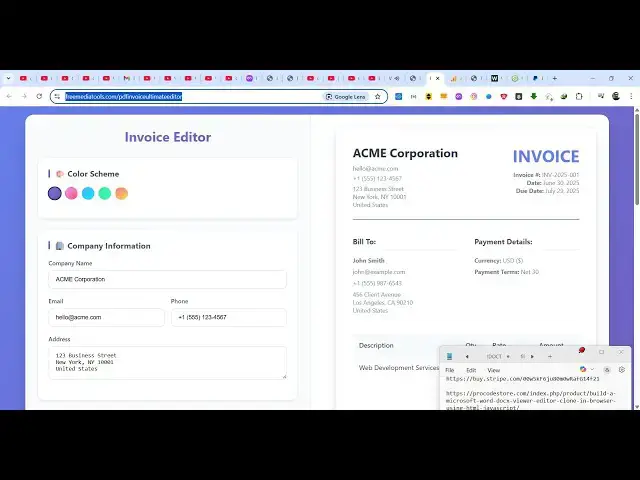Image resolution: width=640 pixels, height=480 pixels.
Task: Select the pink color scheme swatch
Action: click(x=71, y=193)
